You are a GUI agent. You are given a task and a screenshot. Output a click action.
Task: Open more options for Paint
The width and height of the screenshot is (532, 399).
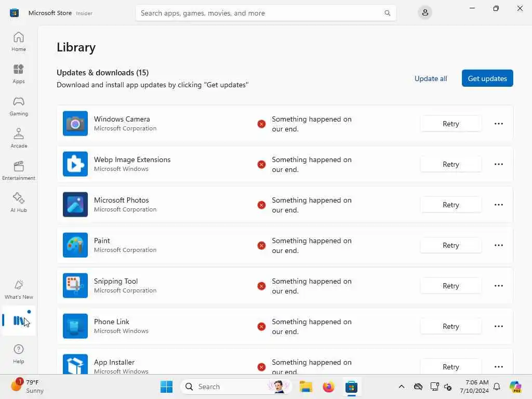click(498, 245)
